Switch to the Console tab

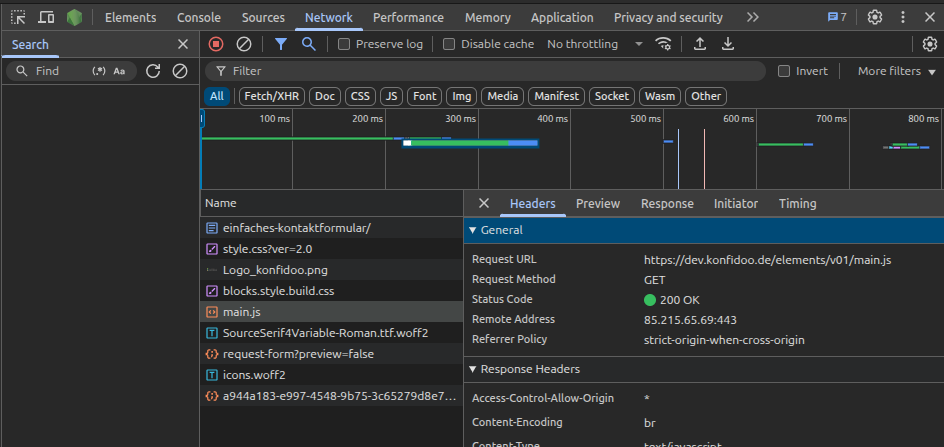point(199,17)
